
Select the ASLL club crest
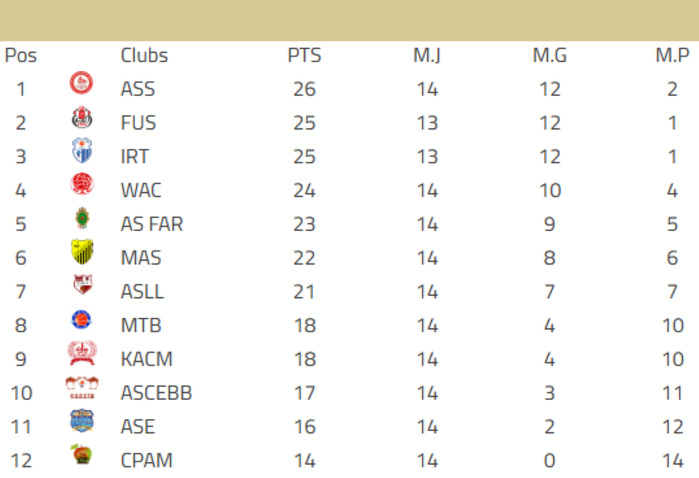point(81,287)
